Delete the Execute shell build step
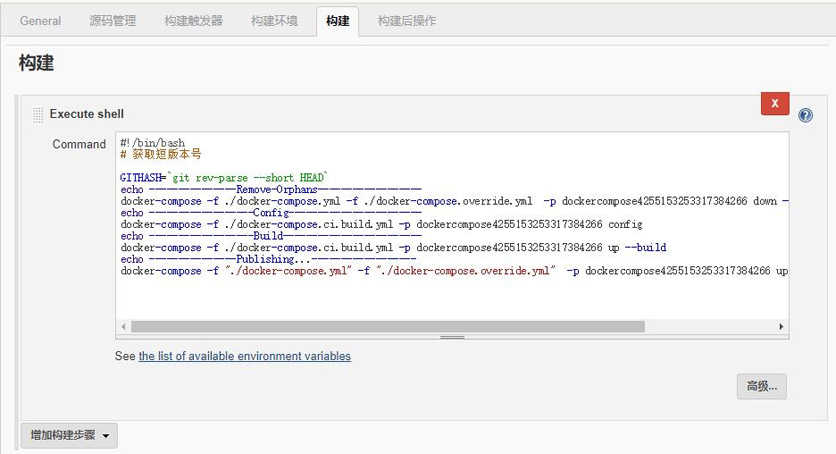Viewport: 836px width, 454px height. pyautogui.click(x=775, y=104)
